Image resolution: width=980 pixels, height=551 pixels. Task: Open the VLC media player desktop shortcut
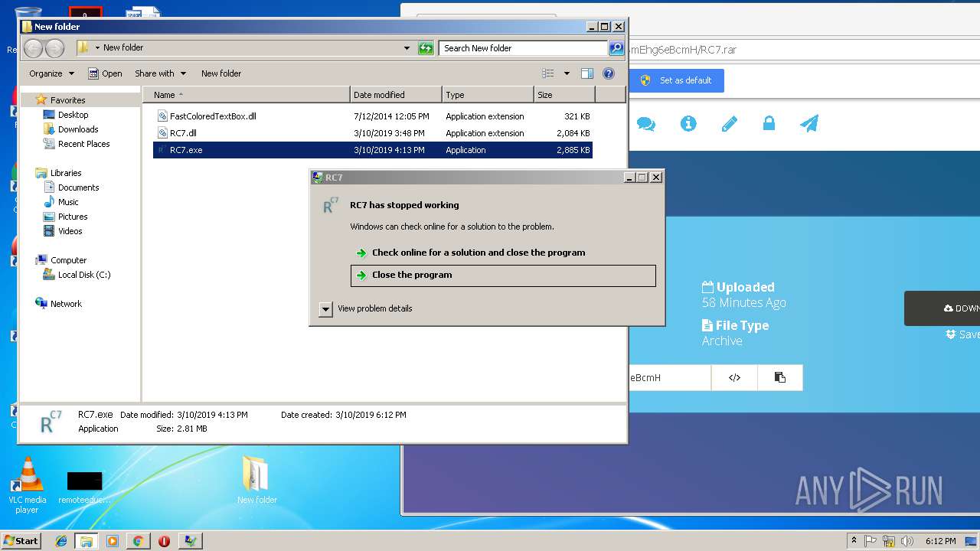click(x=28, y=484)
